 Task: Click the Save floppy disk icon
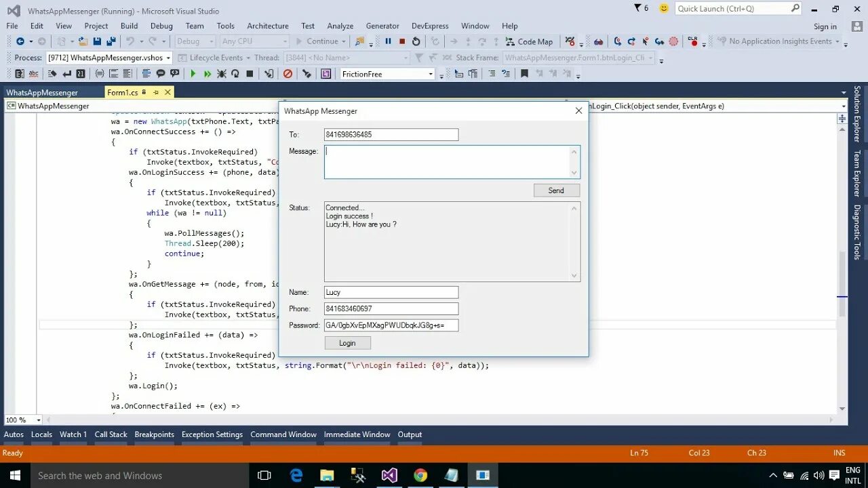(x=98, y=41)
